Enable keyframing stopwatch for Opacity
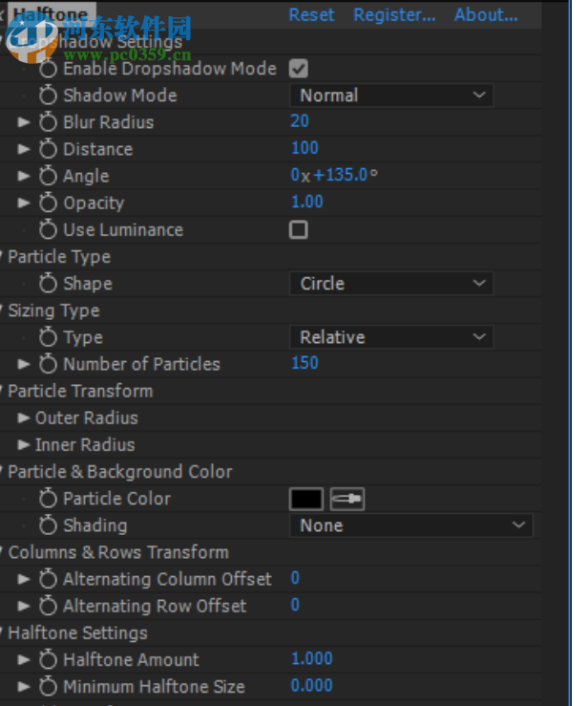588x706 pixels. (49, 203)
